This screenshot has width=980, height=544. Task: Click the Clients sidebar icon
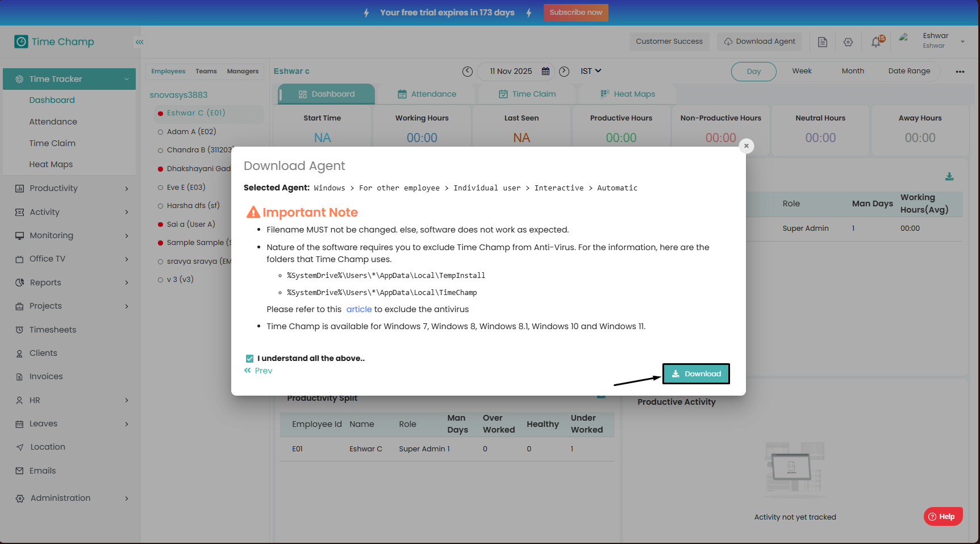20,354
